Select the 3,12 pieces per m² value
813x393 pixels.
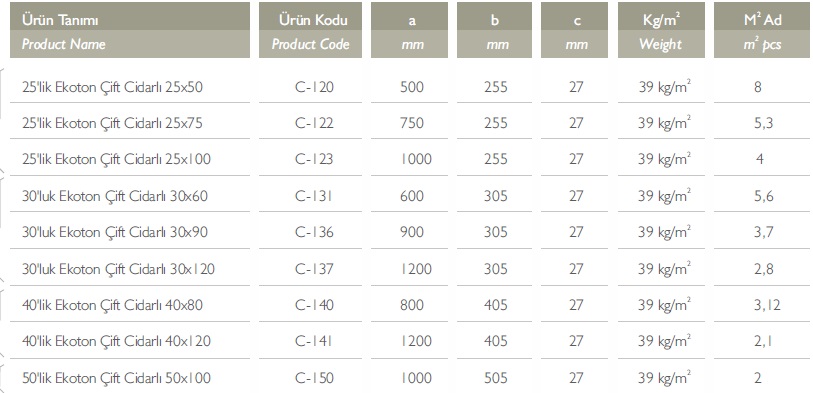pyautogui.click(x=767, y=305)
